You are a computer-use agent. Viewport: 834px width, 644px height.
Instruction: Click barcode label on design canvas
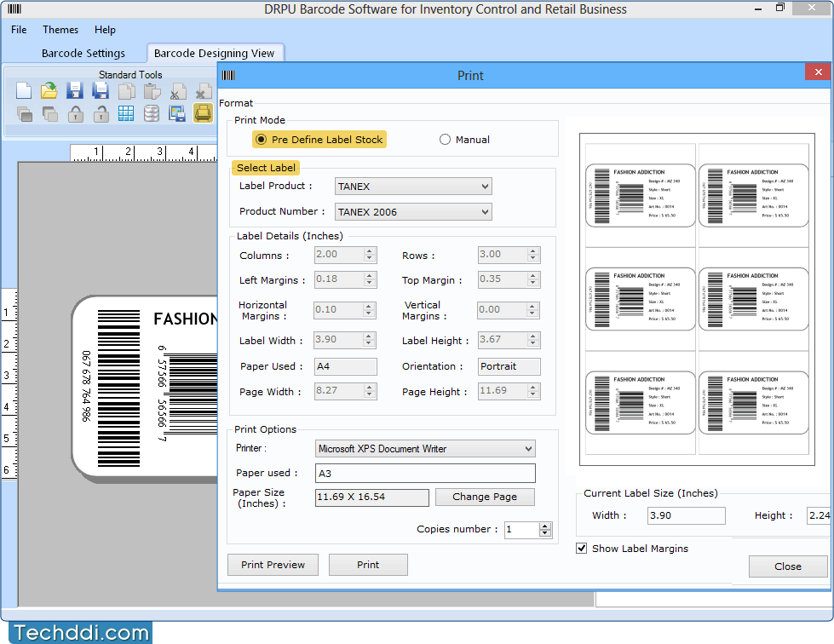point(145,388)
